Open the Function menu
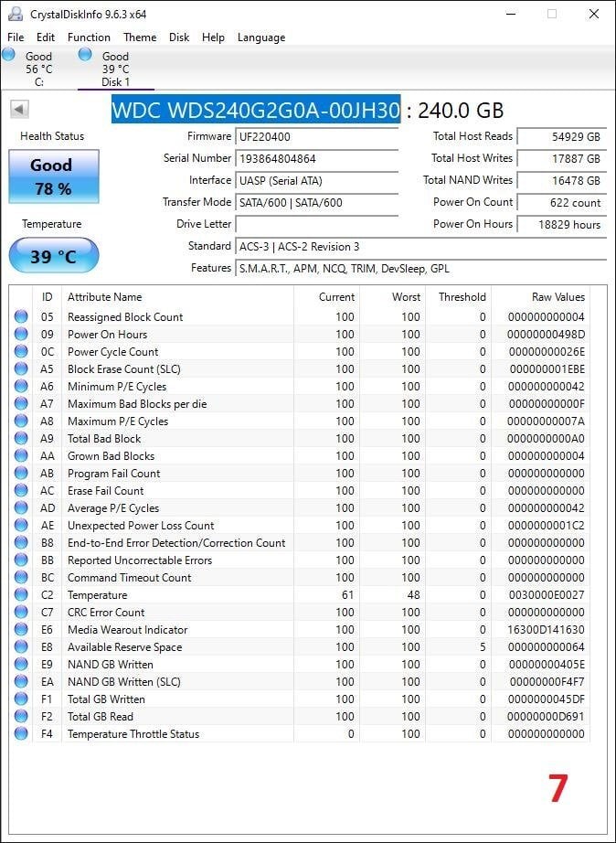The height and width of the screenshot is (843, 616). click(x=89, y=37)
